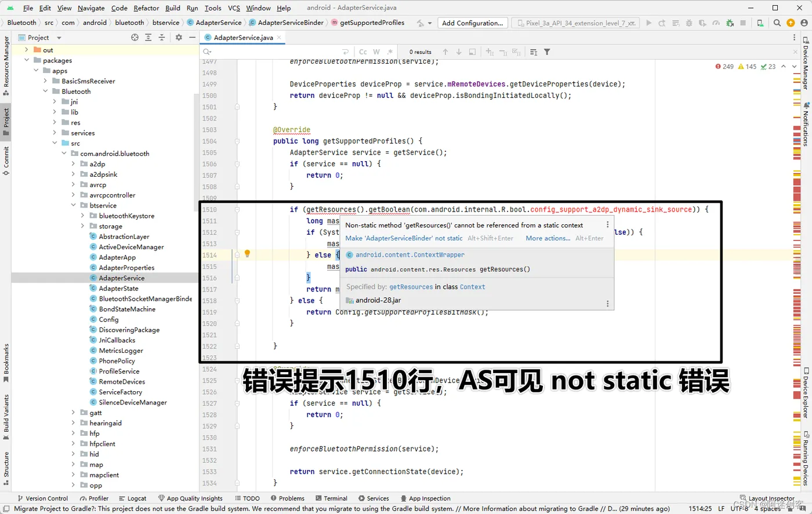Click the Profile app gauge icon
812x514 pixels.
tap(716, 23)
